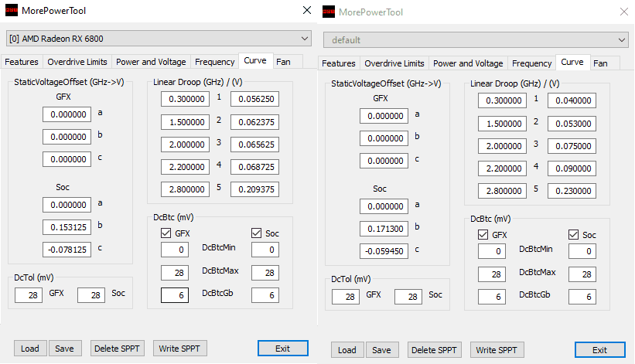Select Frequency tab in left window

215,62
